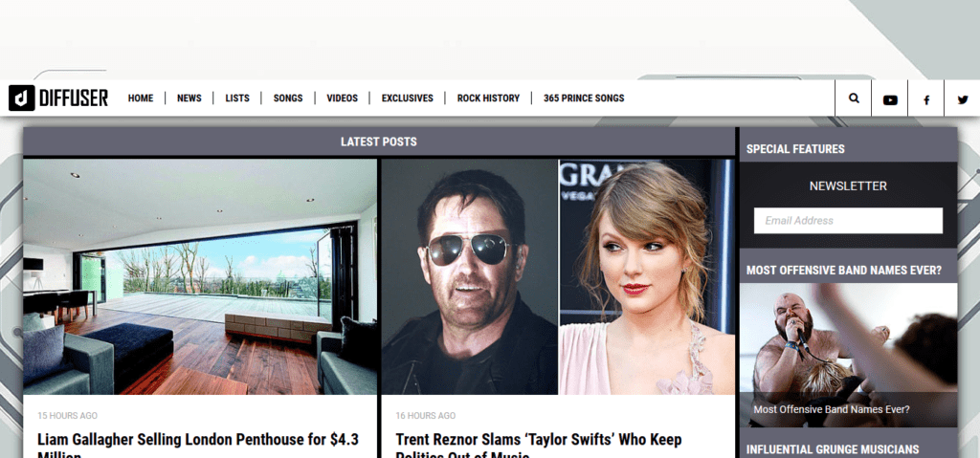Image resolution: width=980 pixels, height=458 pixels.
Task: Open the News menu item
Action: [x=189, y=98]
